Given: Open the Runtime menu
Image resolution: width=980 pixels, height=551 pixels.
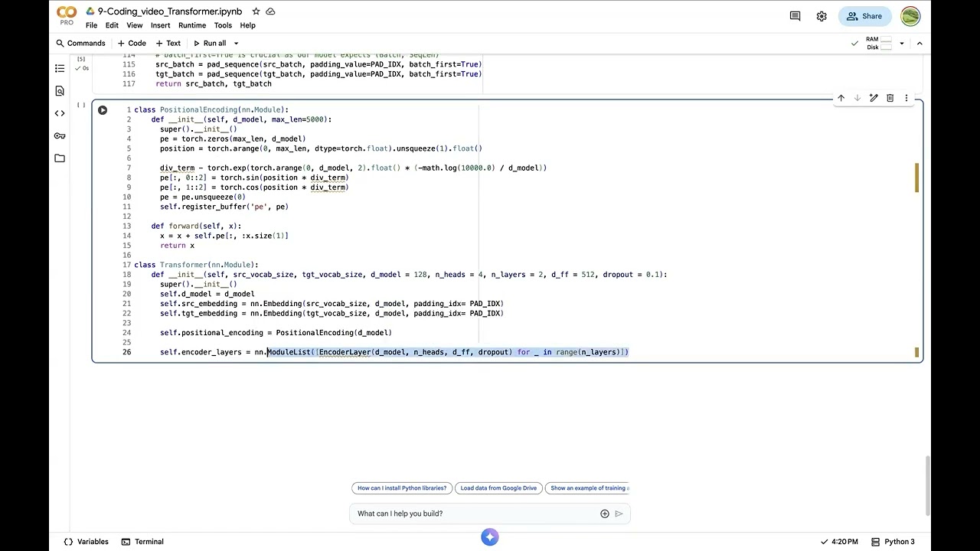Looking at the screenshot, I should pos(192,25).
